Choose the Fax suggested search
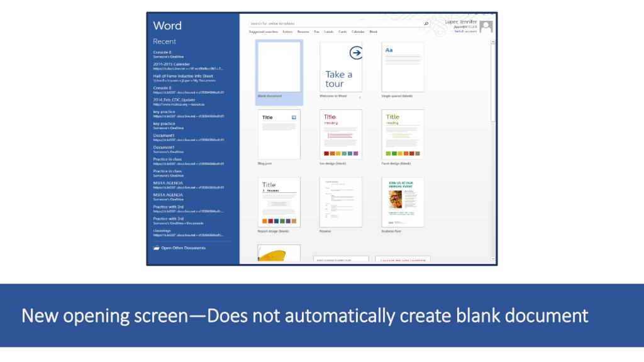This screenshot has height=362, width=644. coord(317,31)
